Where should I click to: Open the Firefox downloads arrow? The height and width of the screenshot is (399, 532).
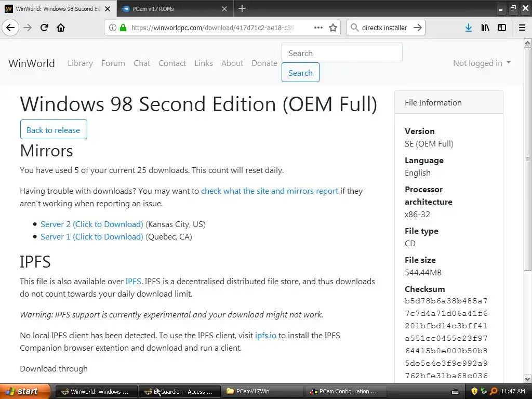(469, 28)
